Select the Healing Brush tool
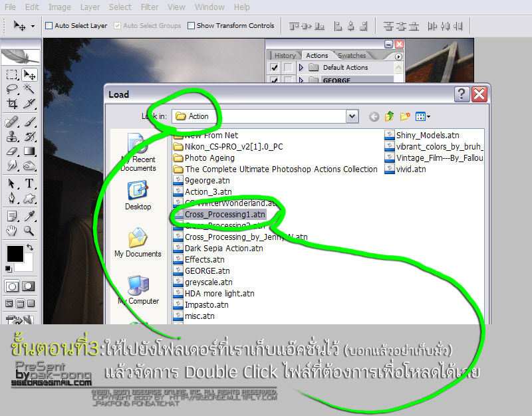 (12, 122)
